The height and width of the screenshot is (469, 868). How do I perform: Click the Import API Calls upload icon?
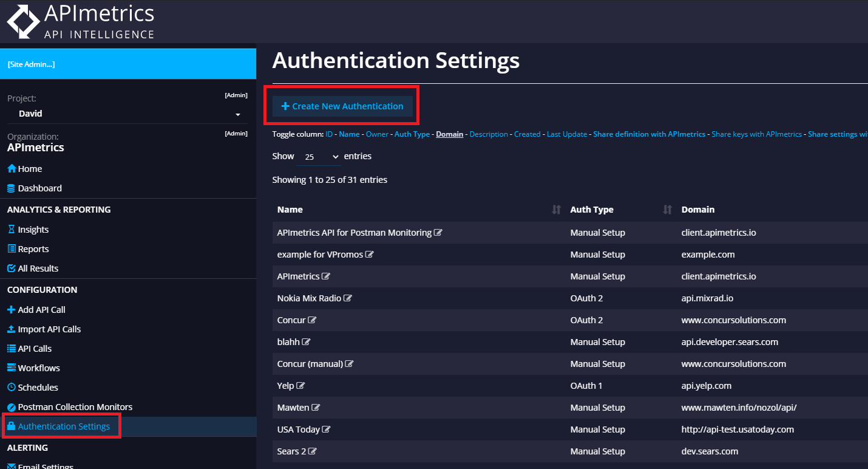click(11, 329)
